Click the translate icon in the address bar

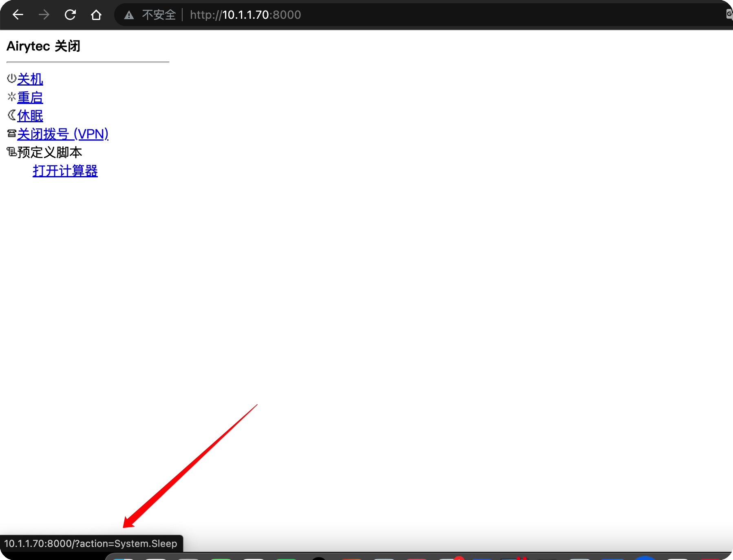[729, 15]
